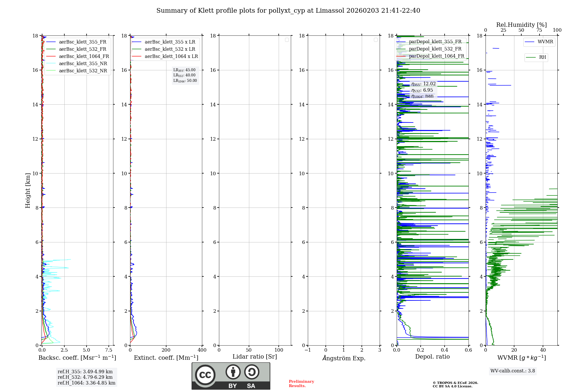
Task: Click the LR355 lidar ratio values box
Action: 185,75
